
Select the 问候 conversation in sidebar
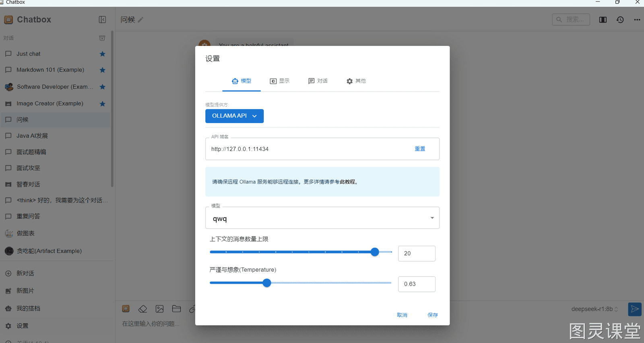[x=55, y=120]
